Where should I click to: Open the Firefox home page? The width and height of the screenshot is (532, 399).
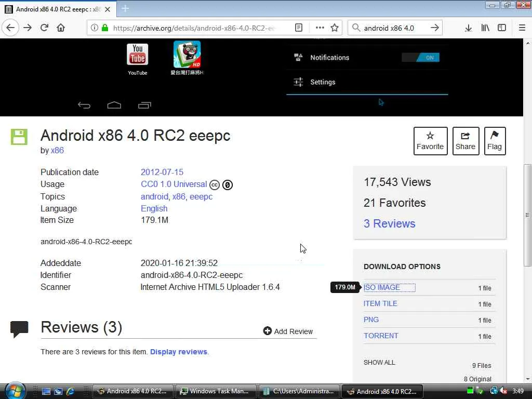click(x=61, y=28)
